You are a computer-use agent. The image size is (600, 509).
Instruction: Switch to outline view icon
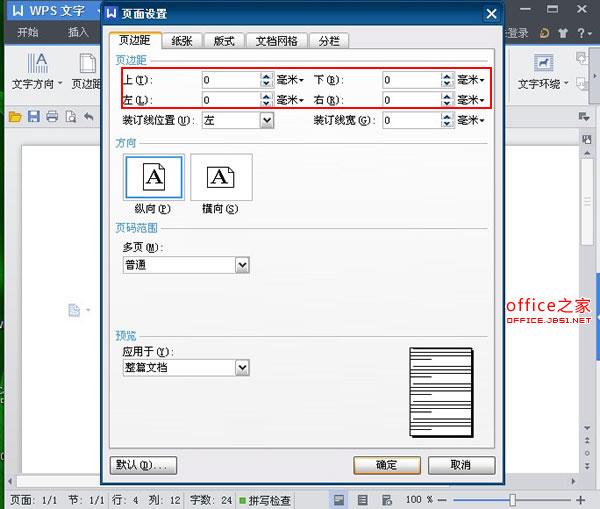[362, 500]
